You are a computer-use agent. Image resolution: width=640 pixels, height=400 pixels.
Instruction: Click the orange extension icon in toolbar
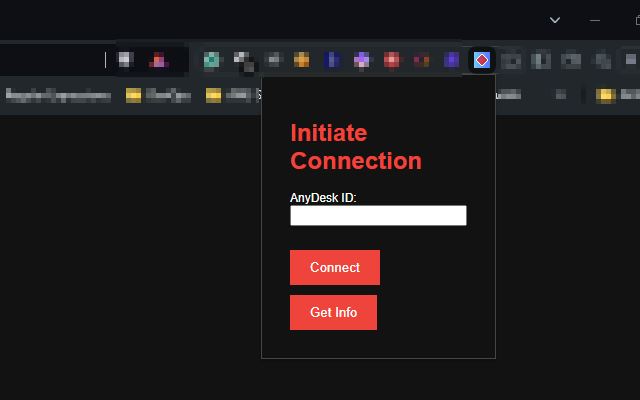pyautogui.click(x=302, y=60)
